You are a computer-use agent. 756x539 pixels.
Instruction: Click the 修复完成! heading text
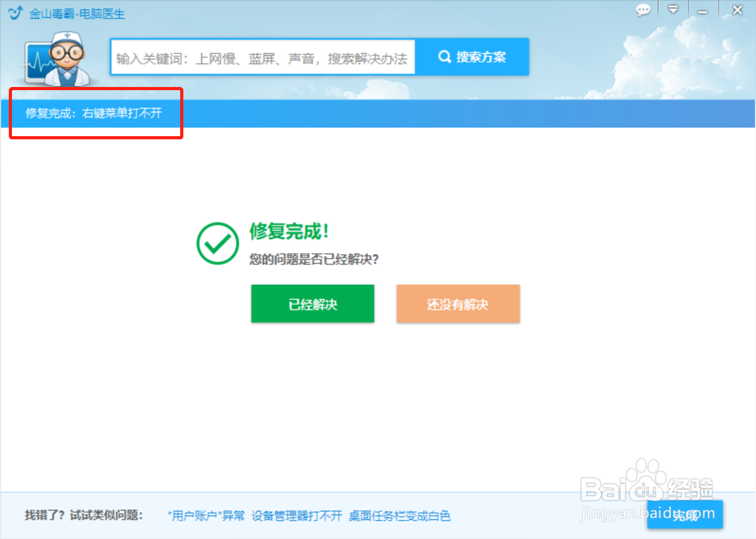tap(289, 231)
